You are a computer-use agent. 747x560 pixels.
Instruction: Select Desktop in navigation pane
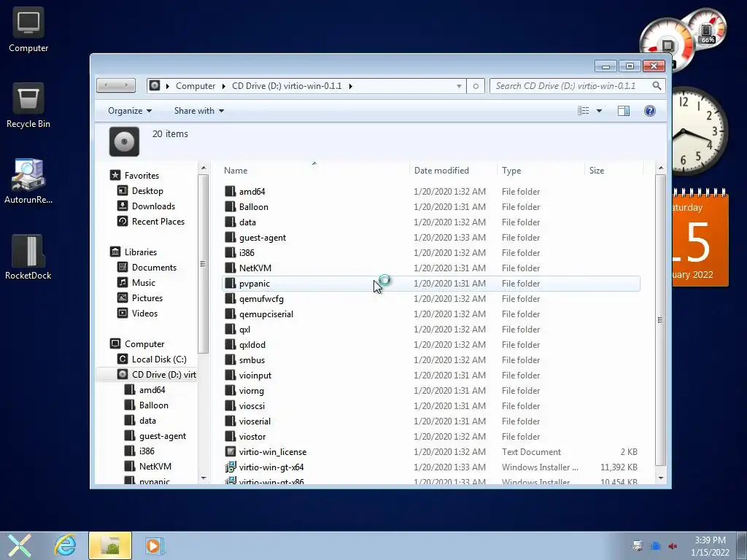[147, 190]
